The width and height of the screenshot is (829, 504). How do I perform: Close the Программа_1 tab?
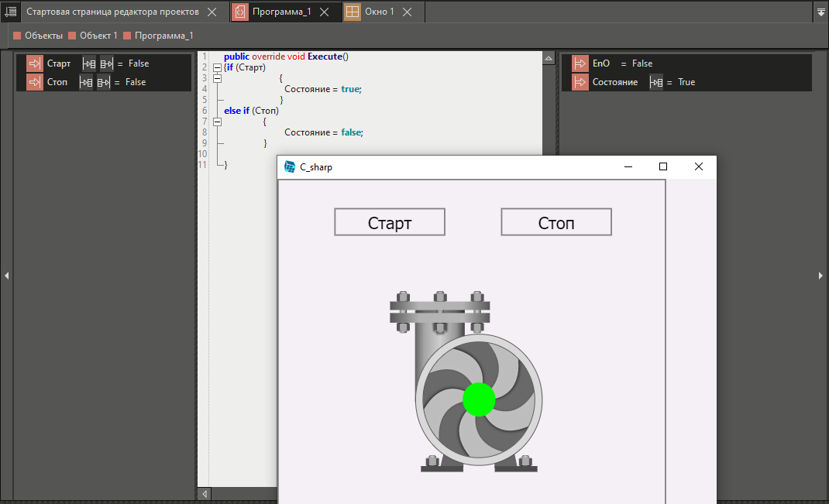click(x=325, y=12)
